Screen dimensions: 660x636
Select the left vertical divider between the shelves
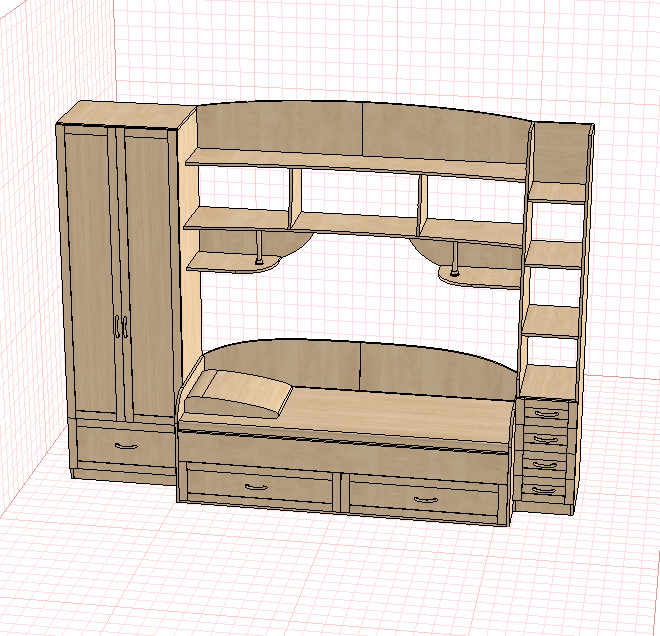coord(295,198)
